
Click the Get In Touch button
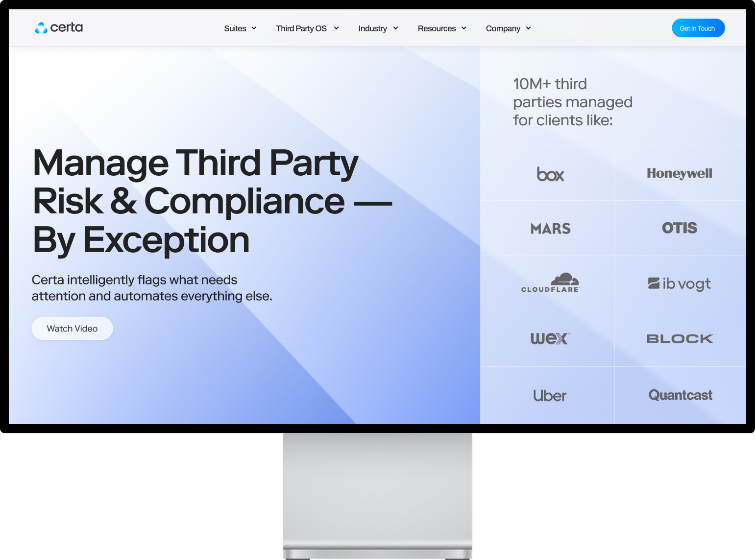(x=698, y=28)
